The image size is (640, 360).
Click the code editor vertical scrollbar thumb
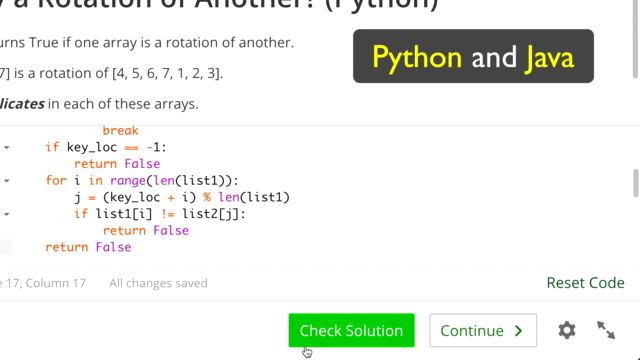[x=636, y=183]
